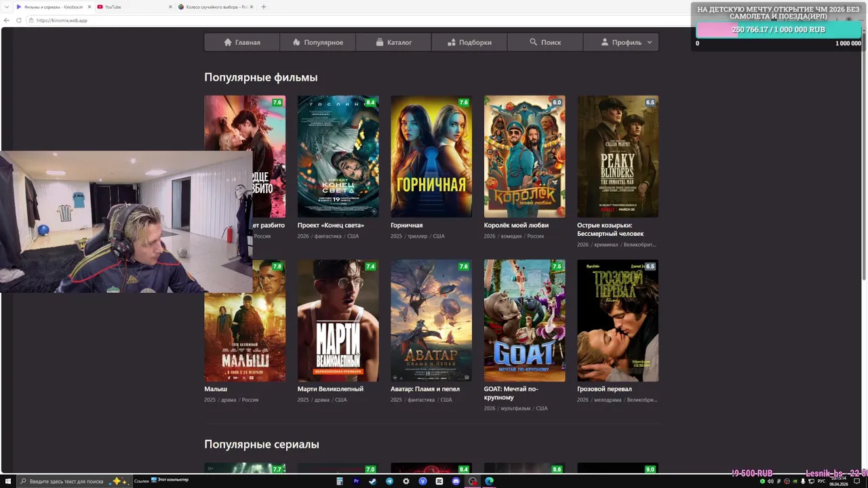Click the Каталог clapperboard icon
The width and height of the screenshot is (868, 488).
380,42
